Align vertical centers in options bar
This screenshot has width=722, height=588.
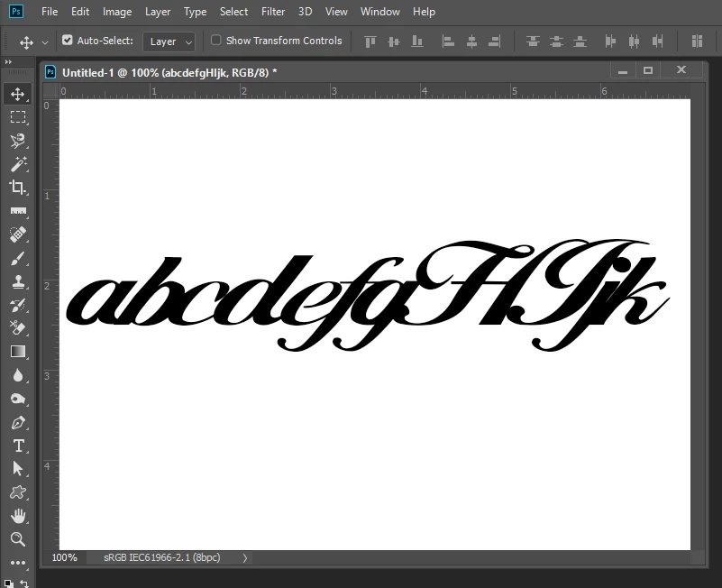(x=394, y=41)
